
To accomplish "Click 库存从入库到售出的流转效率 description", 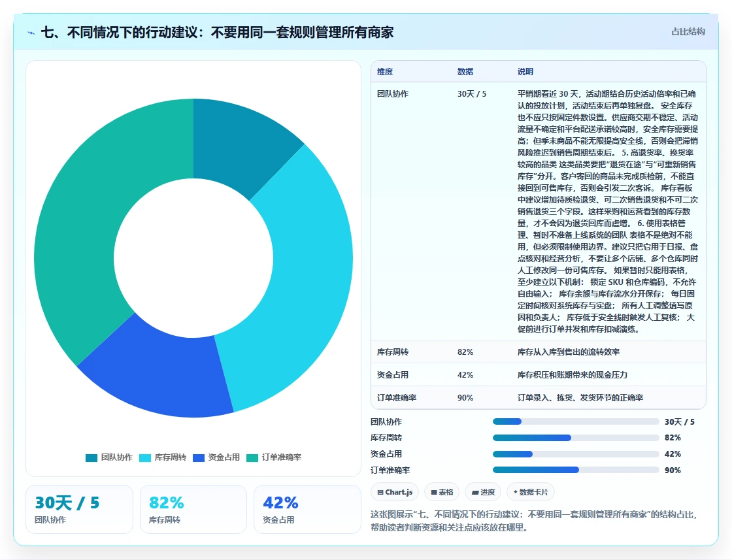I will click(569, 352).
